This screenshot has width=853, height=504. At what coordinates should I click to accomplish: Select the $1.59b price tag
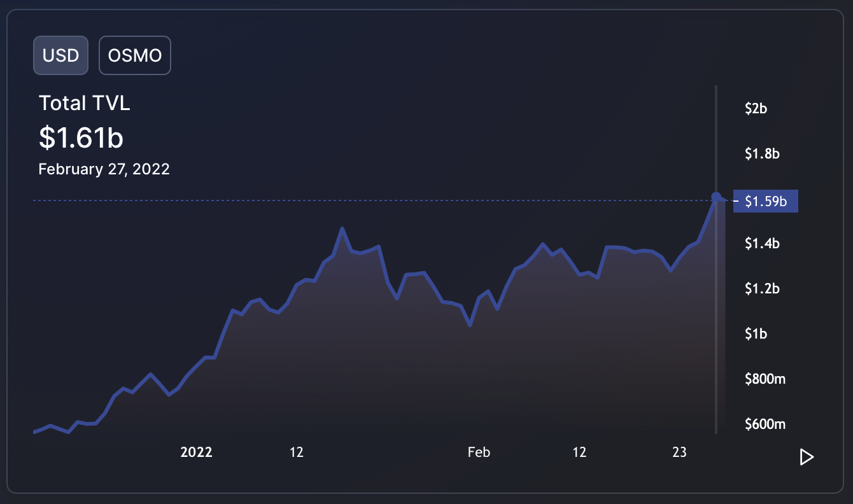click(x=766, y=202)
